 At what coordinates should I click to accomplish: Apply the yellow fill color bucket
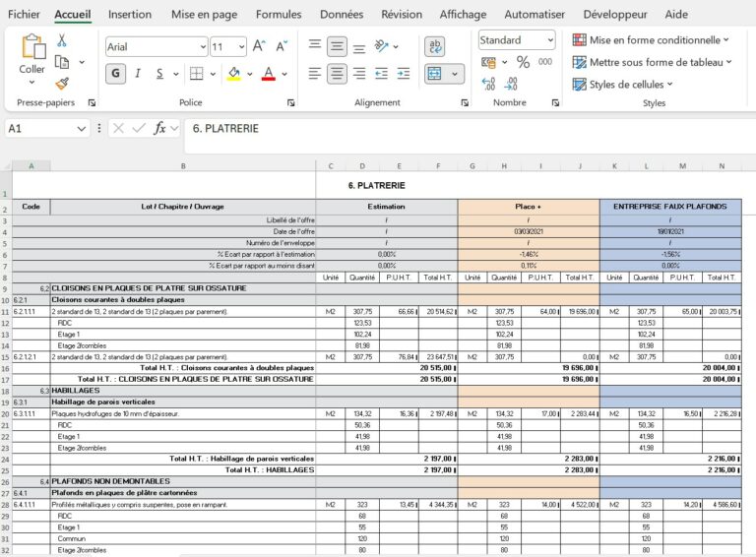pyautogui.click(x=233, y=73)
